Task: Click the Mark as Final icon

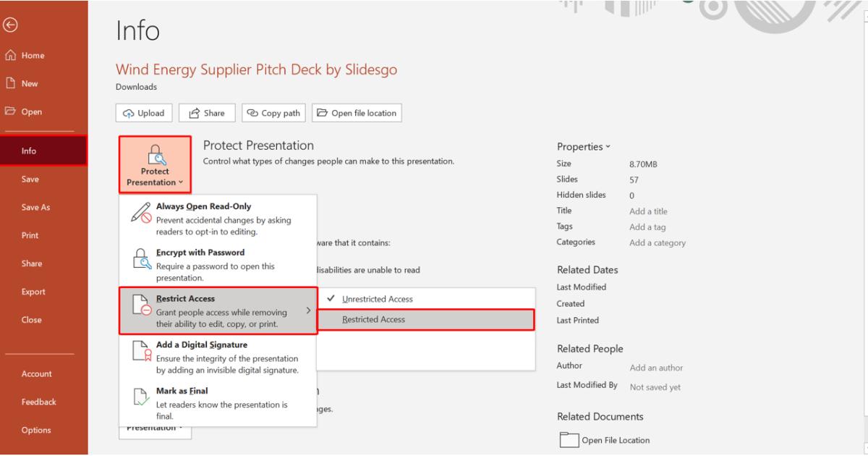Action: pos(142,397)
